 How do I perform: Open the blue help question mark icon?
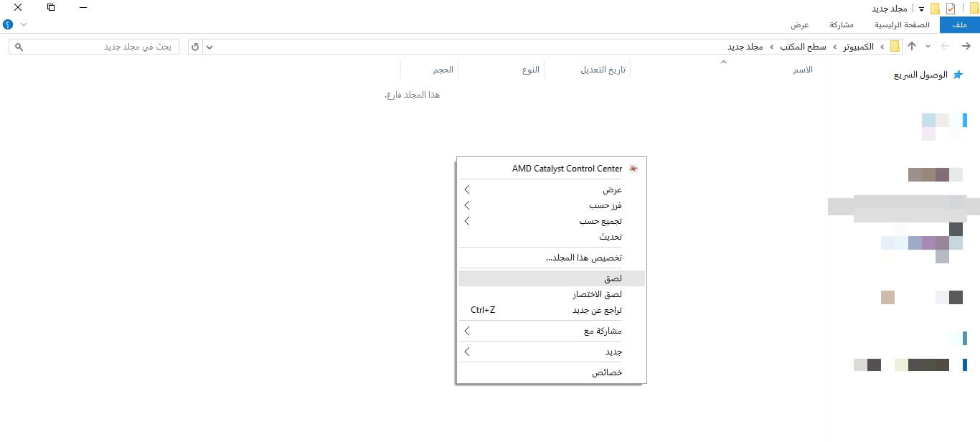coord(8,24)
